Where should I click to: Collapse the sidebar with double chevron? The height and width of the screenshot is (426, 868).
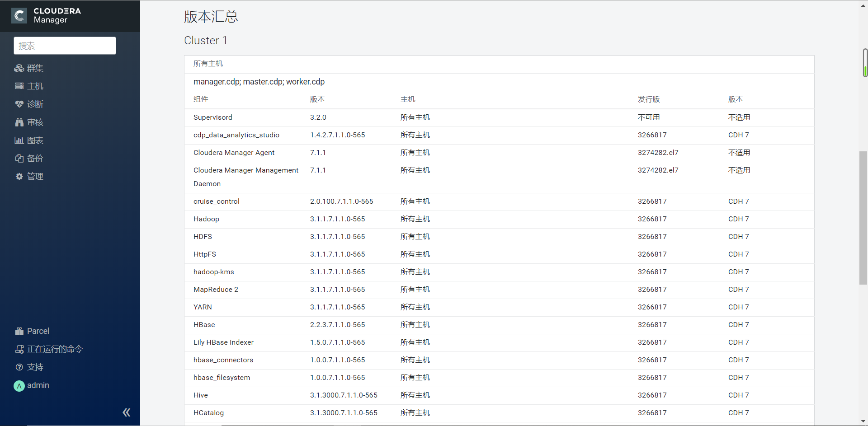127,412
